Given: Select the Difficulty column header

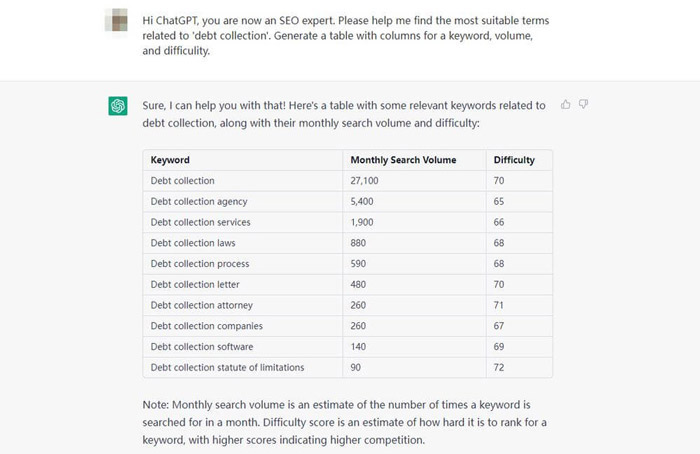Looking at the screenshot, I should [514, 160].
